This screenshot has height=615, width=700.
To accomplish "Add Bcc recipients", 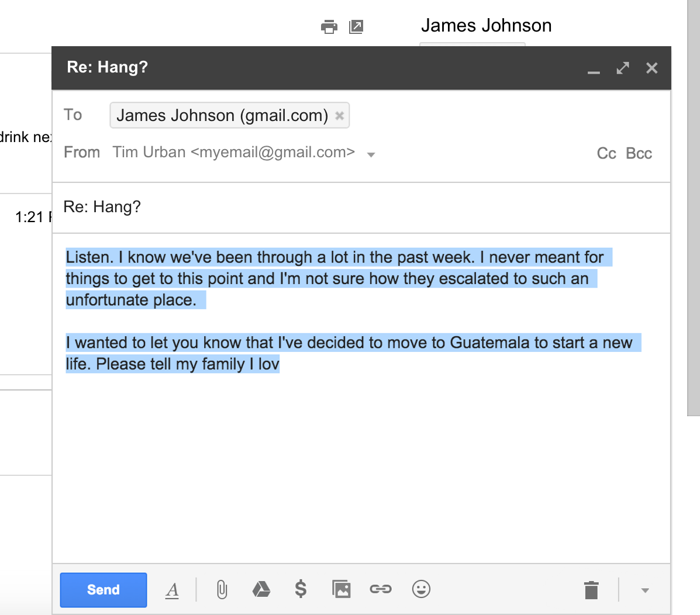I will coord(639,154).
